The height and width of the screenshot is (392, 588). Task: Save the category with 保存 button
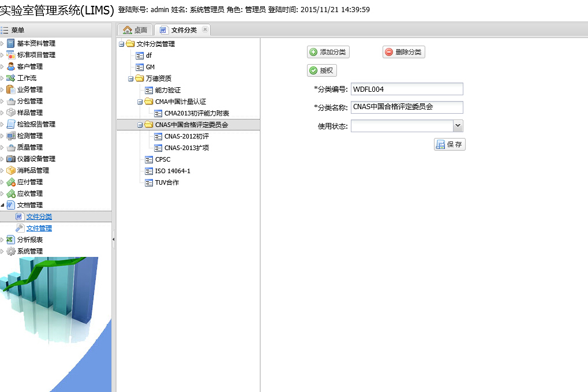tap(450, 144)
